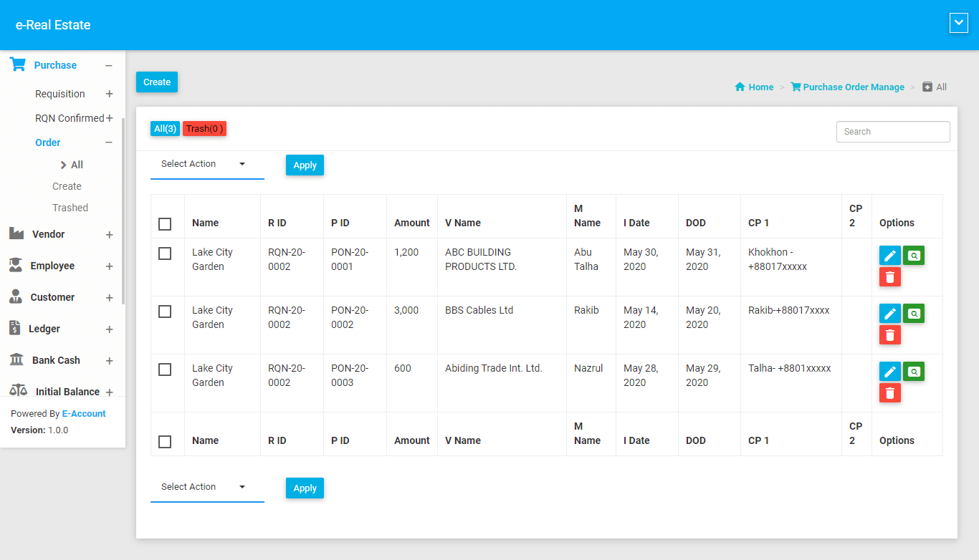The image size is (979, 560).
Task: Open the Purchase Order Manage breadcrumb link
Action: click(853, 87)
